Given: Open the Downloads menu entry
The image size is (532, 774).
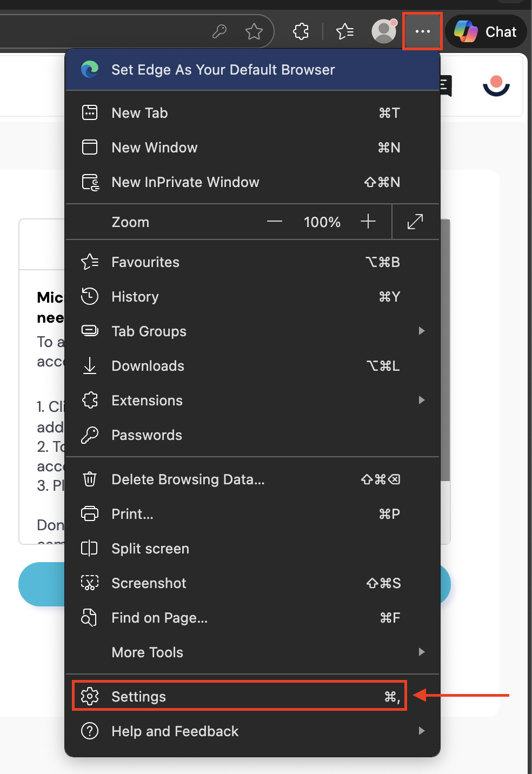Looking at the screenshot, I should [x=148, y=366].
